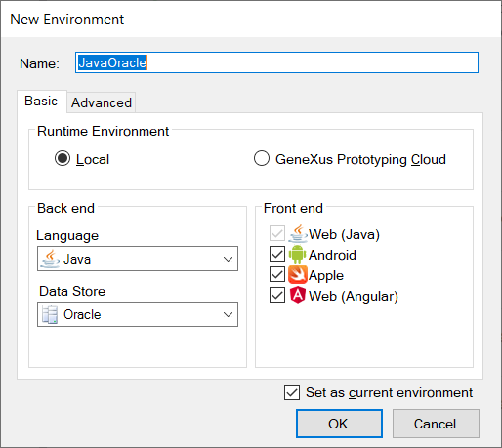Select the Basic tab

41,102
